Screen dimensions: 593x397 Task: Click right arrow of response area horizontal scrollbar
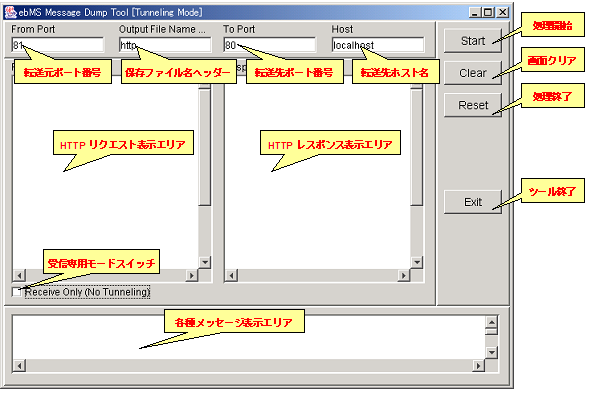pos(404,275)
